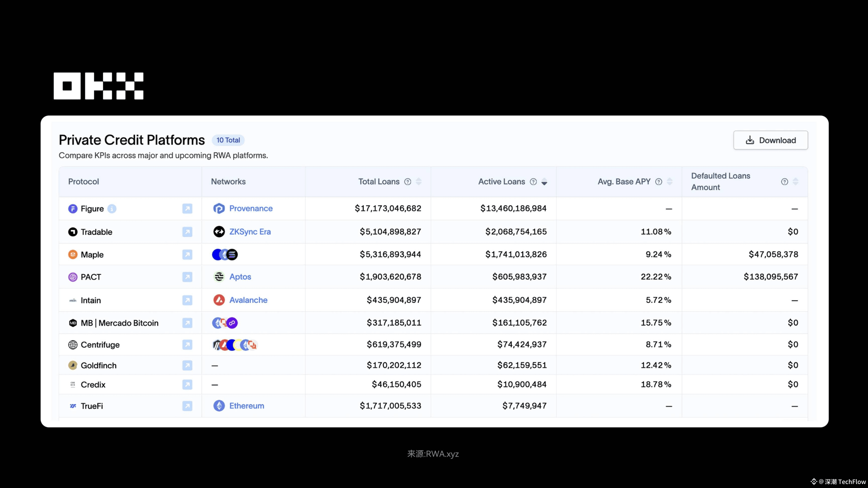Sort table by Total Loans arrows
The image size is (868, 488).
[x=418, y=182]
